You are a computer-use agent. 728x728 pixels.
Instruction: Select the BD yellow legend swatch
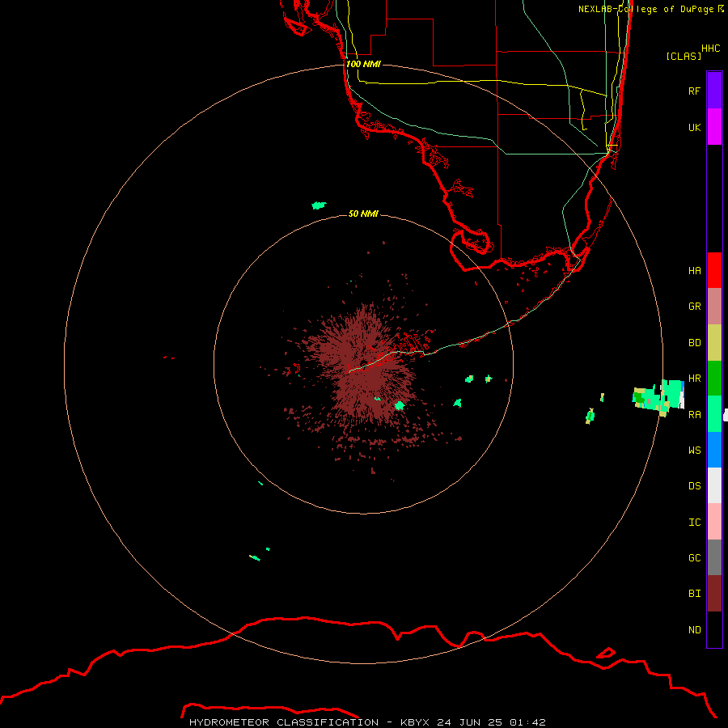[714, 343]
